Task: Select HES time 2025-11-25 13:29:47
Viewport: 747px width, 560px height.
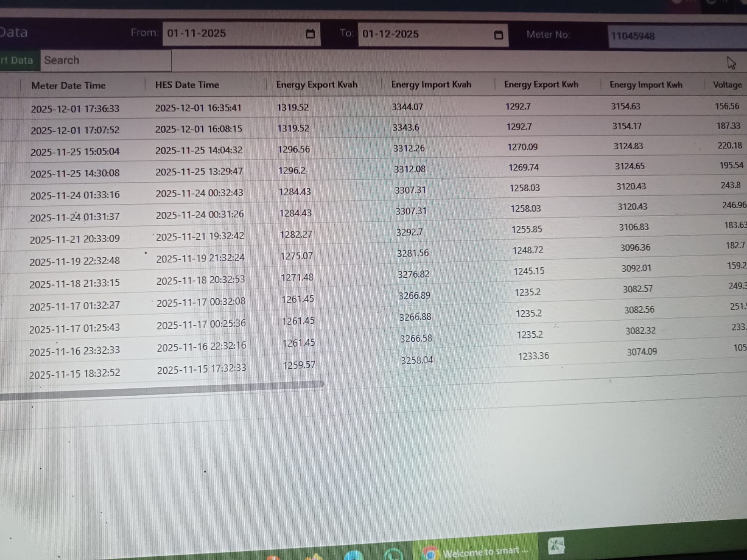Action: coord(199,172)
